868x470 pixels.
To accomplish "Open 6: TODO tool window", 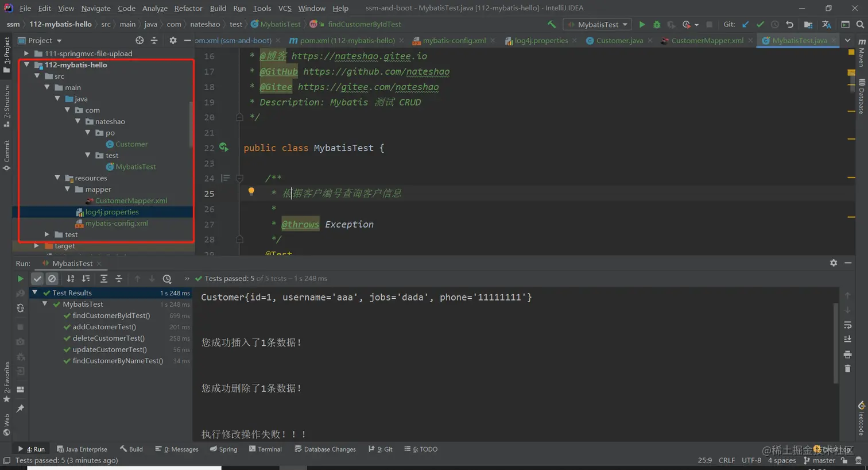I will [x=421, y=449].
